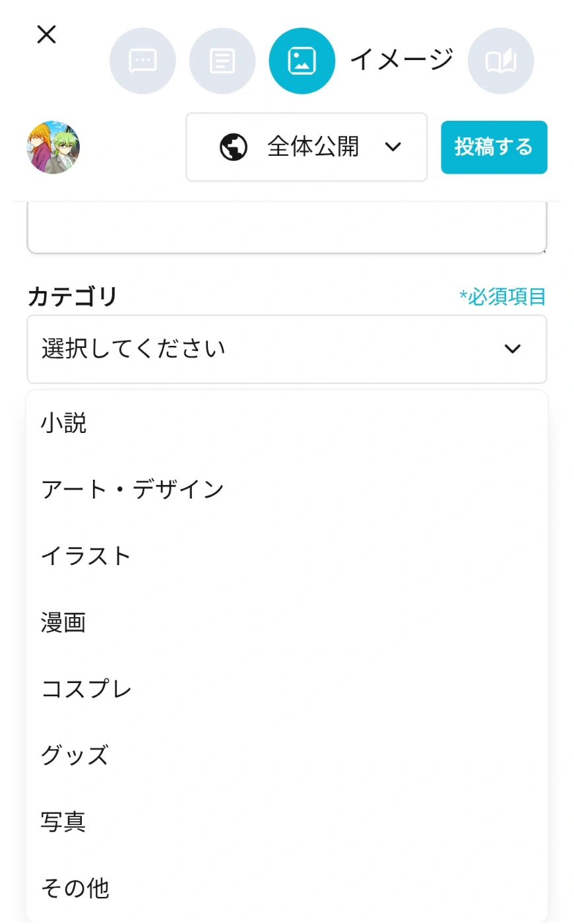Click the globe icon in visibility selector
This screenshot has height=924, width=574.
click(234, 147)
